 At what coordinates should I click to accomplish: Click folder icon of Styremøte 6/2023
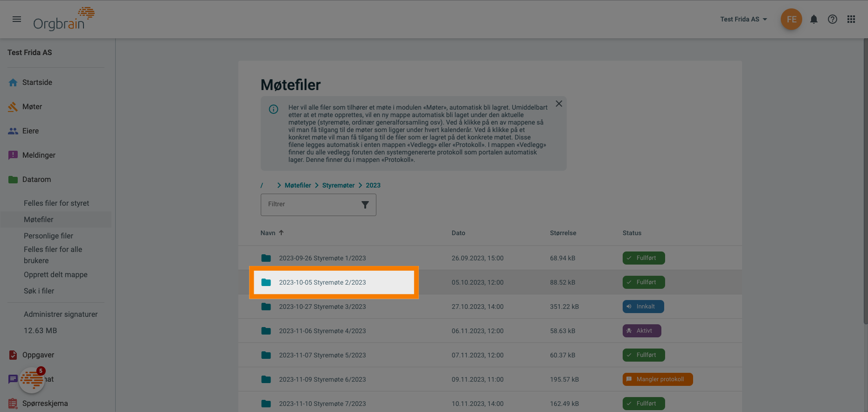click(266, 379)
